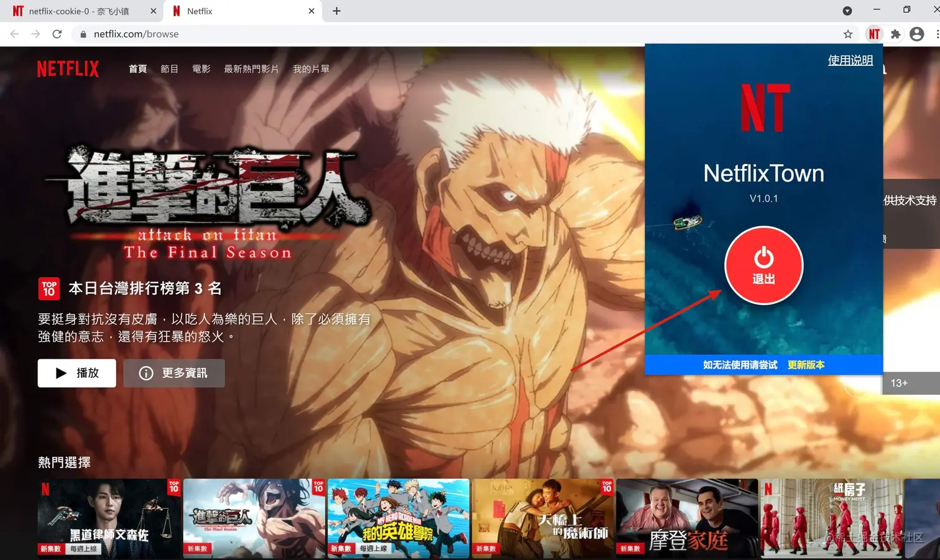
Task: Close the Netflix tab
Action: click(311, 11)
